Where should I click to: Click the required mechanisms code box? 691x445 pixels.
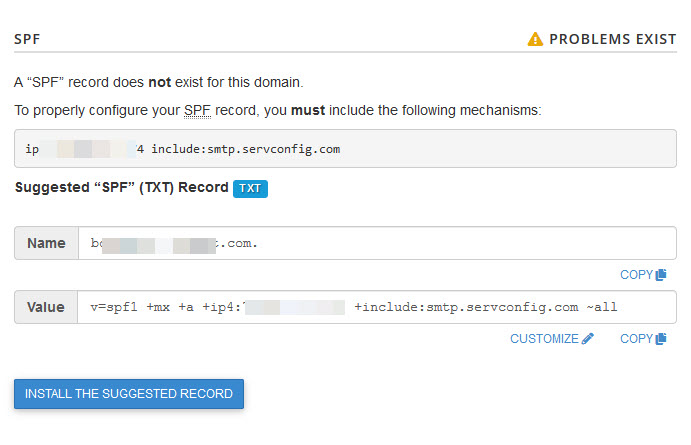point(345,149)
